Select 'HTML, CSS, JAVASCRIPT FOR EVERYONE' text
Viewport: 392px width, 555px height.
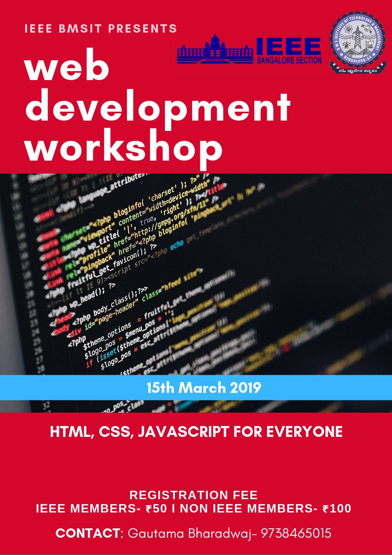196,432
